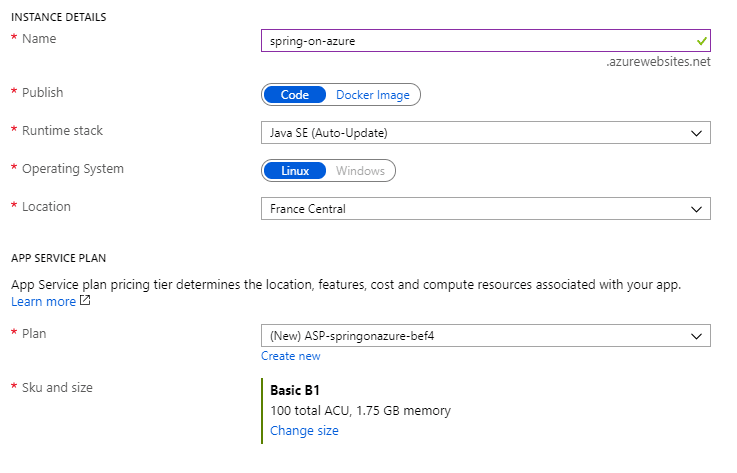Click Create new plan link
Screen dimensions: 737x473
click(290, 356)
